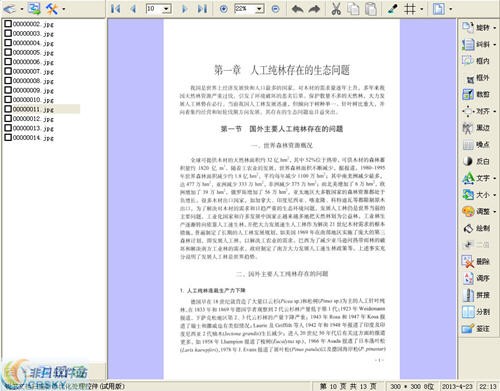Click the 调序 reorder pages tool
The image size is (500, 391).
coord(476,278)
